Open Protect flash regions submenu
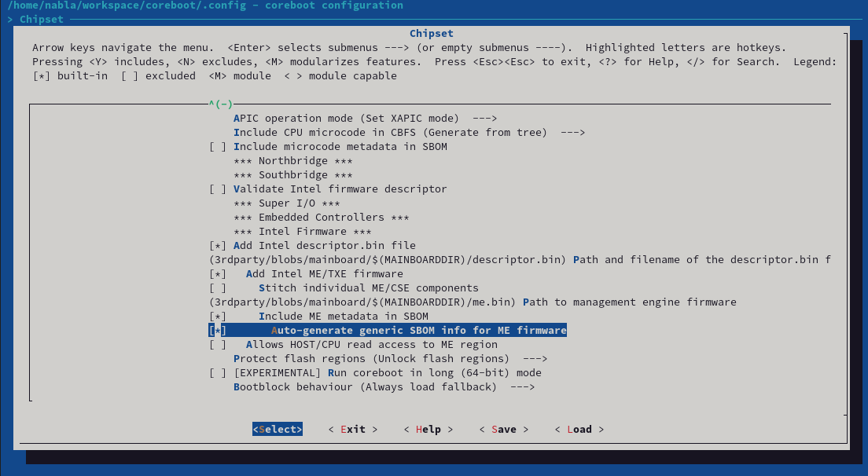 point(390,359)
